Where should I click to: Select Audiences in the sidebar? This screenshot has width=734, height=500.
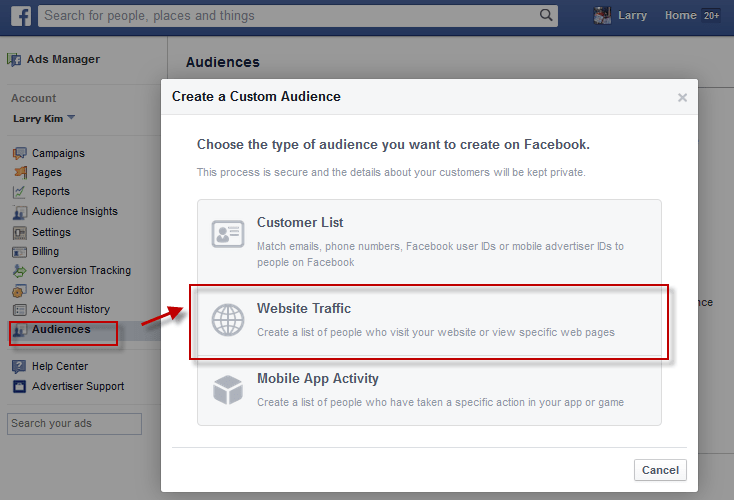point(61,329)
